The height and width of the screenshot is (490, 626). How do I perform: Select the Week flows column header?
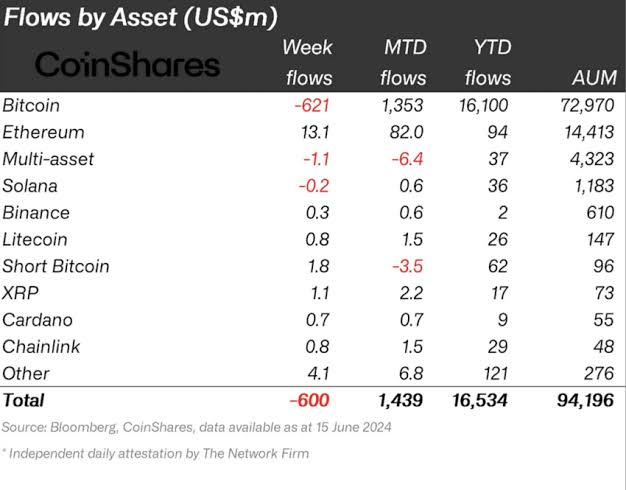pos(309,62)
